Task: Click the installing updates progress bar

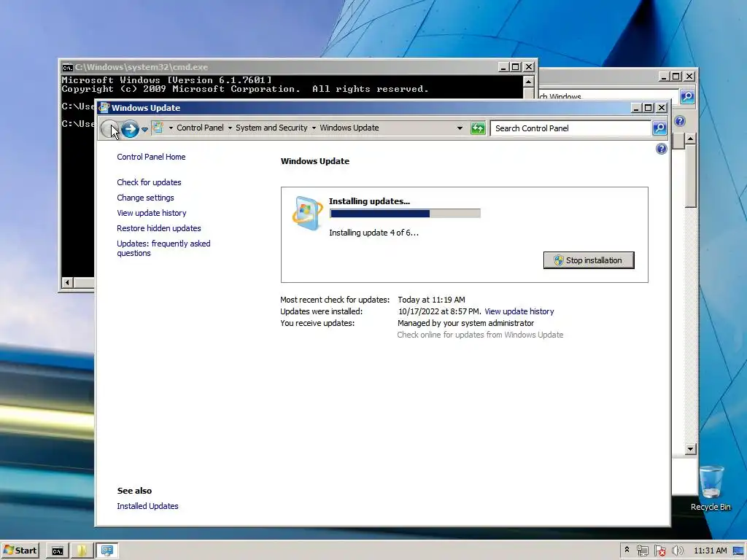Action: (x=405, y=214)
